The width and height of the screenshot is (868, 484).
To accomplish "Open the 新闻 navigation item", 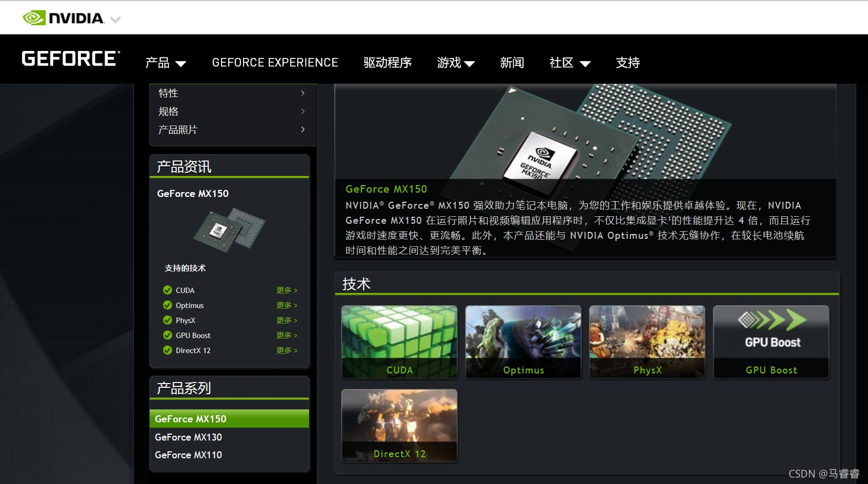I will (x=512, y=63).
